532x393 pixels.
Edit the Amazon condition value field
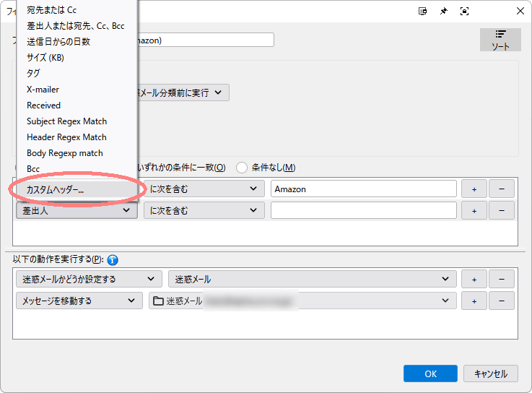tap(363, 189)
